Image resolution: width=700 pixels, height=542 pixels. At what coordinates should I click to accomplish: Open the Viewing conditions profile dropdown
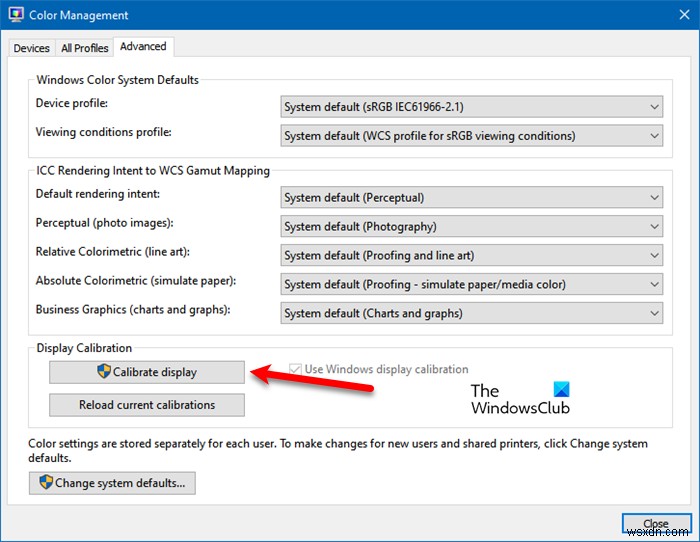point(471,136)
